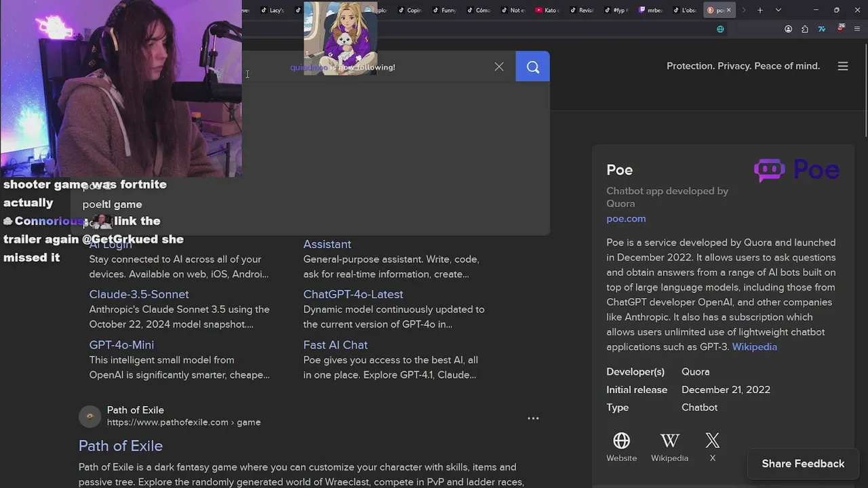Switch to the Lacy's TikTok tab
868x488 pixels.
[x=273, y=10]
